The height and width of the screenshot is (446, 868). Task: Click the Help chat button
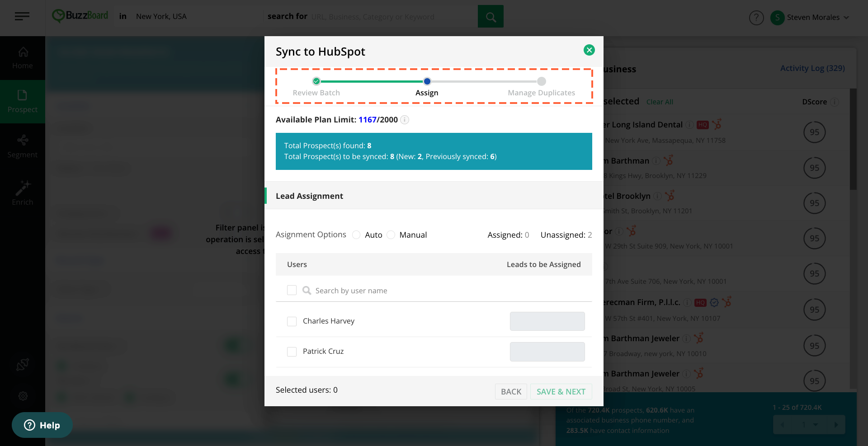[42, 425]
